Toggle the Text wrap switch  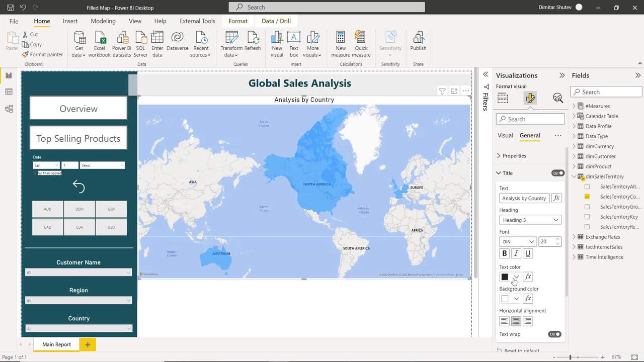click(555, 334)
